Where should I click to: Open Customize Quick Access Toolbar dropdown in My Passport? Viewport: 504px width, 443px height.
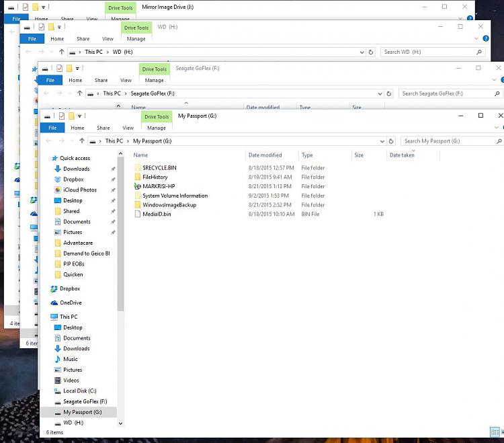click(79, 116)
